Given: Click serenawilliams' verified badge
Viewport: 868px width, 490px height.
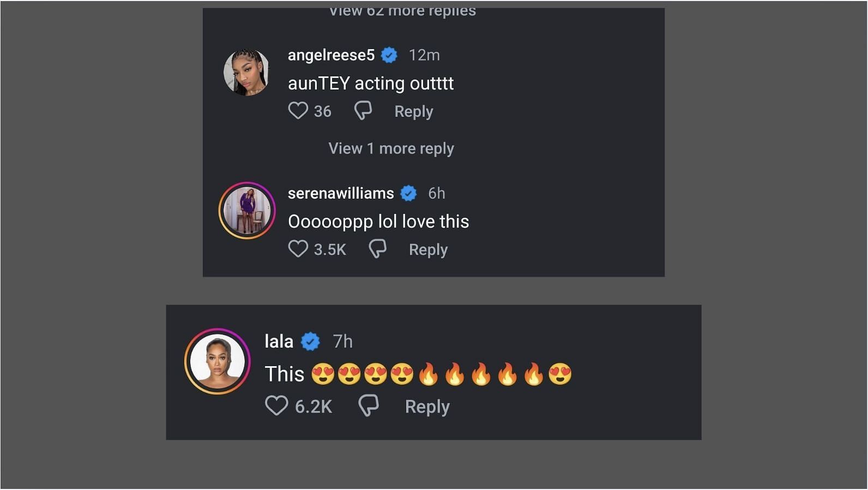Looking at the screenshot, I should tap(408, 193).
